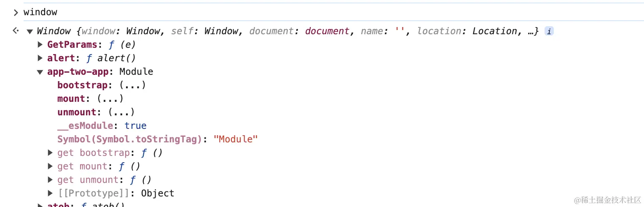This screenshot has height=207, width=644.
Task: Expand the atob function entry
Action: point(40,205)
